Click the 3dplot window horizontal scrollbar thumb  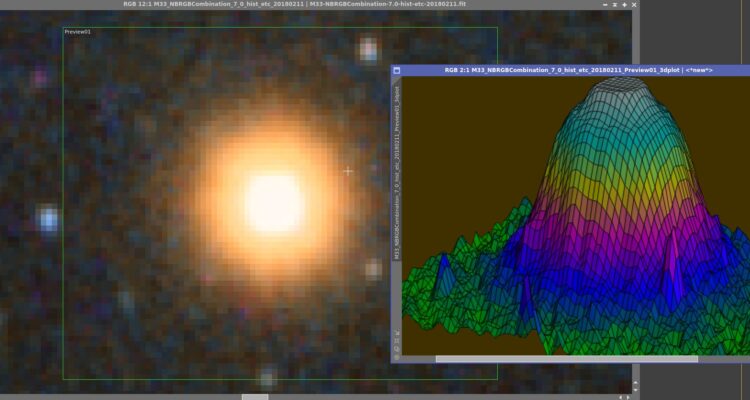pyautogui.click(x=566, y=359)
